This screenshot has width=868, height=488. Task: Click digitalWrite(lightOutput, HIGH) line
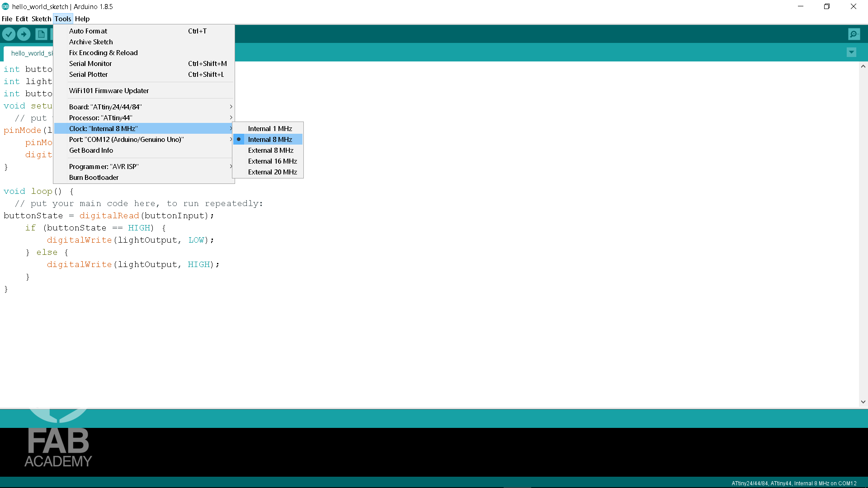pyautogui.click(x=133, y=265)
